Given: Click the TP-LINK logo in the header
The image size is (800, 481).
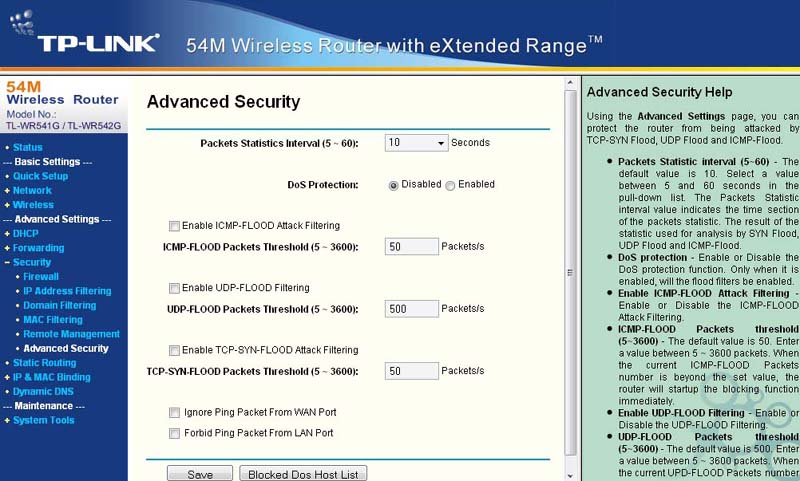Looking at the screenshot, I should 84,33.
